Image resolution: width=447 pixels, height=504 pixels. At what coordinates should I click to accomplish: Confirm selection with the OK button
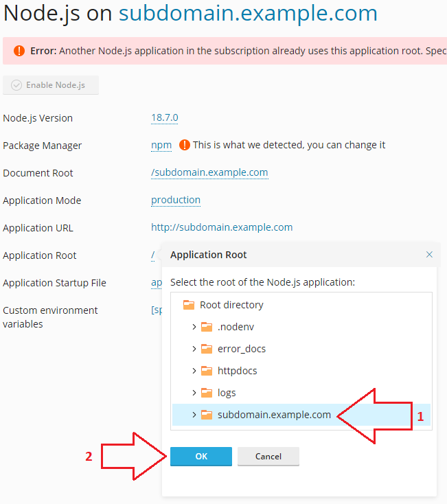pyautogui.click(x=201, y=457)
